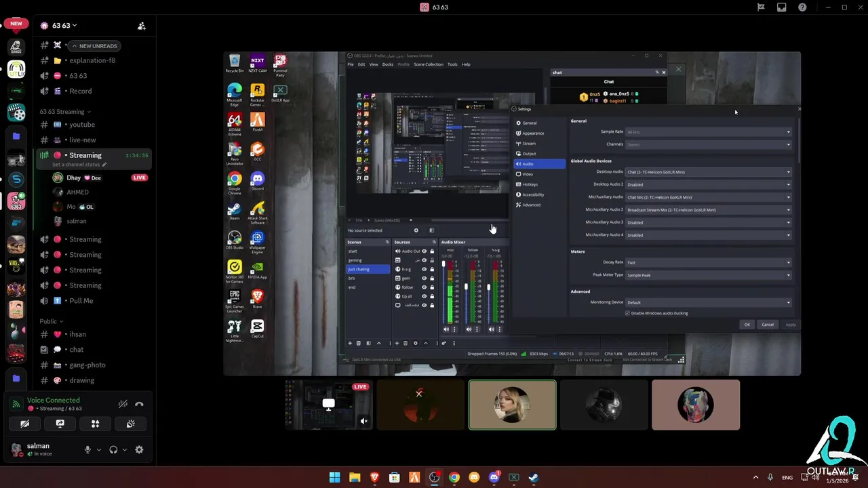This screenshot has width=868, height=488.
Task: Toggle the noise suppression waveform icon
Action: pyautogui.click(x=123, y=404)
